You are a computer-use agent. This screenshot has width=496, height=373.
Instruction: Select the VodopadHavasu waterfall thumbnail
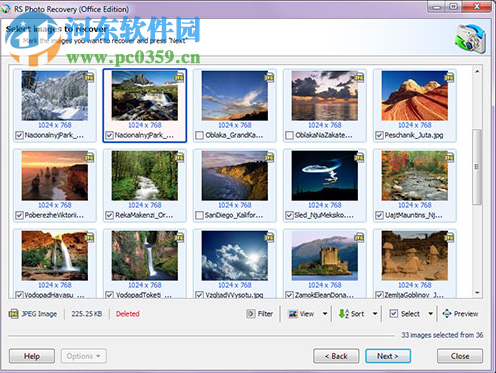pos(55,256)
